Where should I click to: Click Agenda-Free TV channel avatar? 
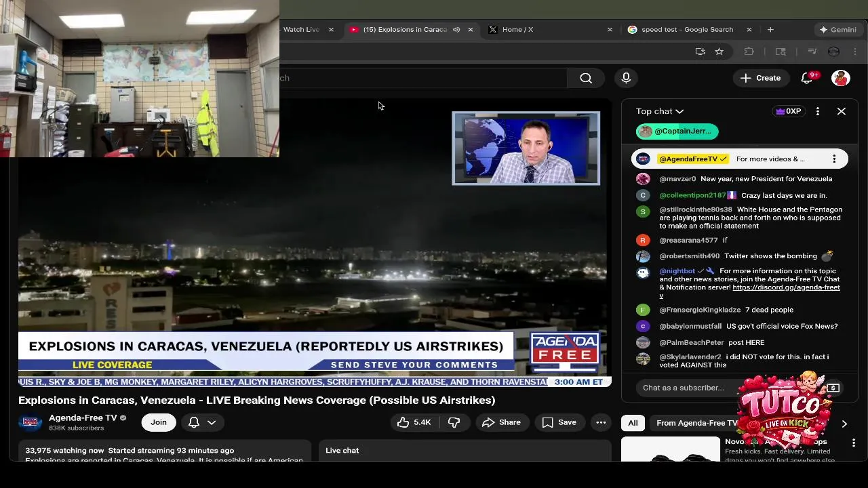[31, 422]
